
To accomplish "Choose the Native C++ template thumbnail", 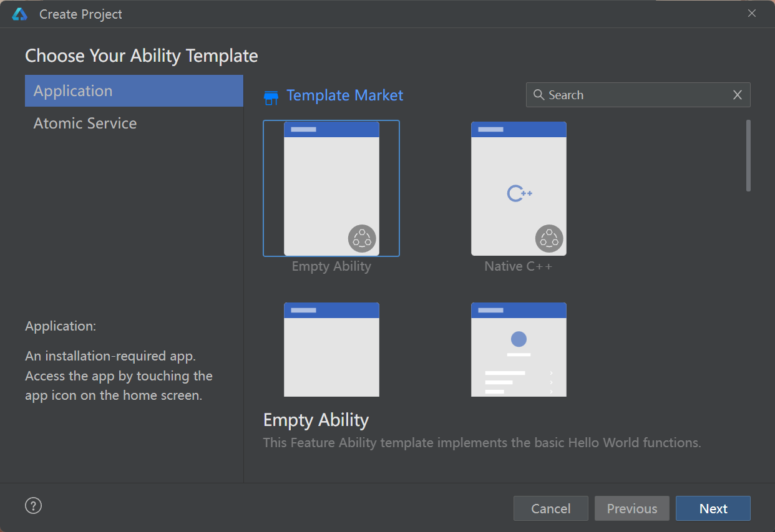I will [x=519, y=188].
